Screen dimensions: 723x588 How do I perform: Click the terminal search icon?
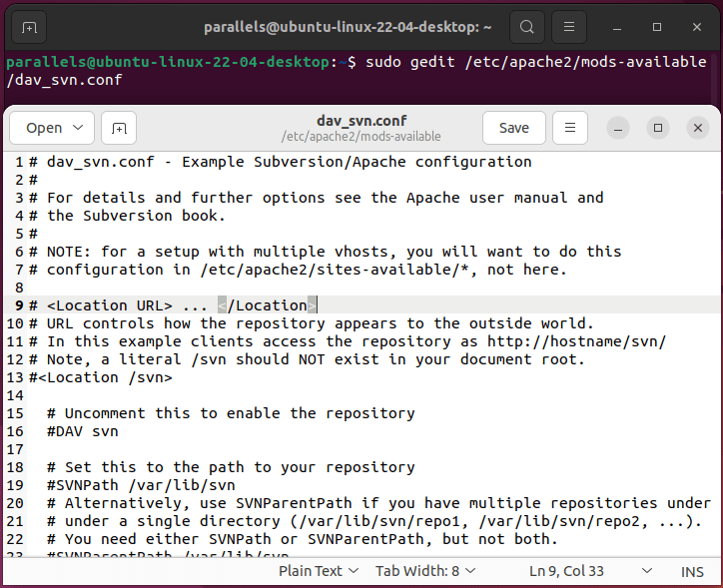526,27
